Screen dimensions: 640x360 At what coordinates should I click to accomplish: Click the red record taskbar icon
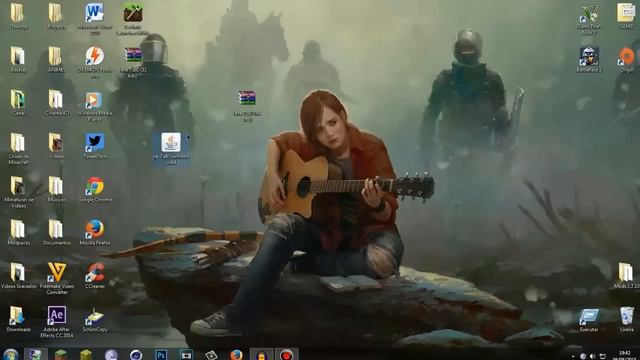(287, 354)
